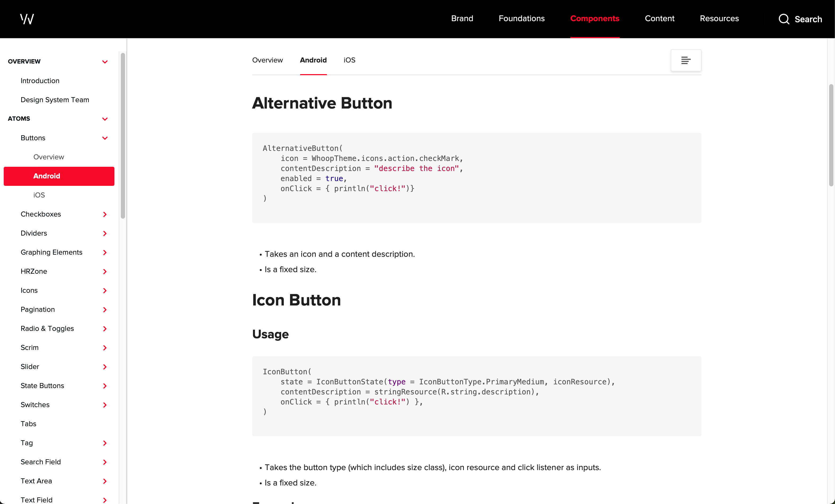The image size is (835, 504).
Task: Open Design System Team page
Action: pos(55,100)
